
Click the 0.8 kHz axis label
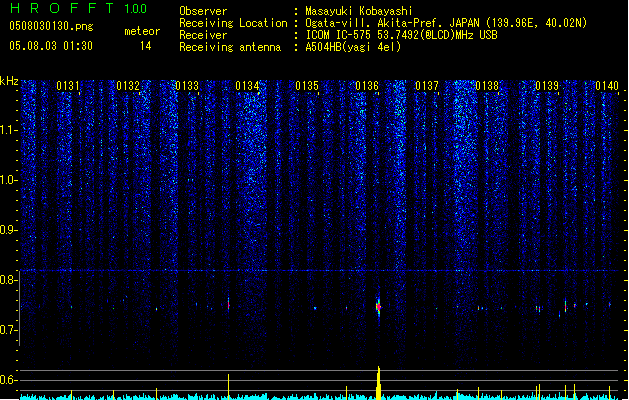(8, 280)
